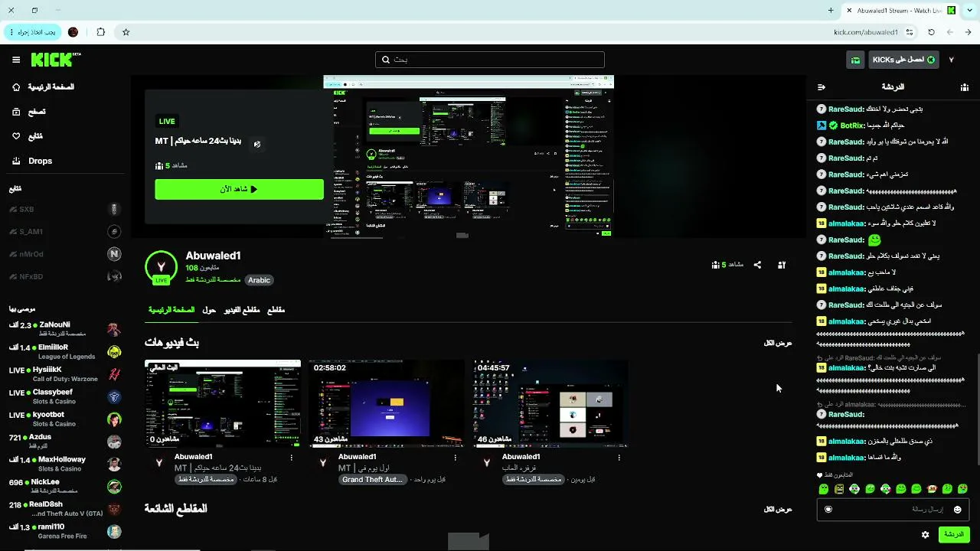Open the hamburger menu beside the KICK logo
Screen dimensions: 980x551
(x=16, y=60)
